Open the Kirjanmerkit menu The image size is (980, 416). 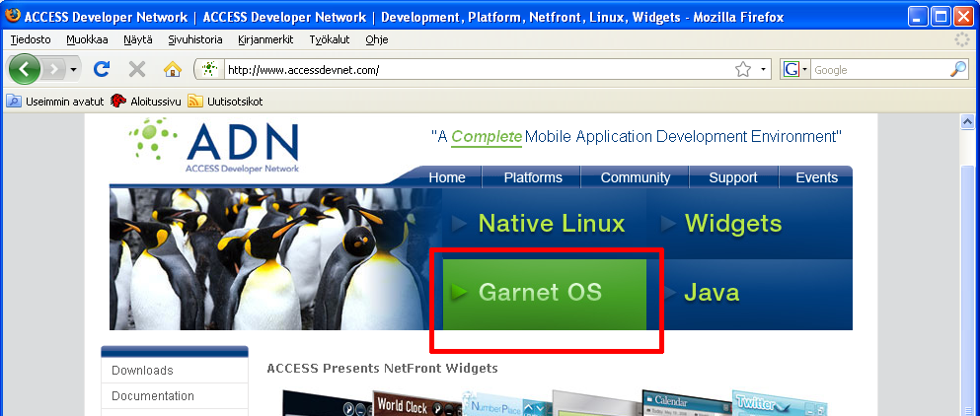point(265,39)
